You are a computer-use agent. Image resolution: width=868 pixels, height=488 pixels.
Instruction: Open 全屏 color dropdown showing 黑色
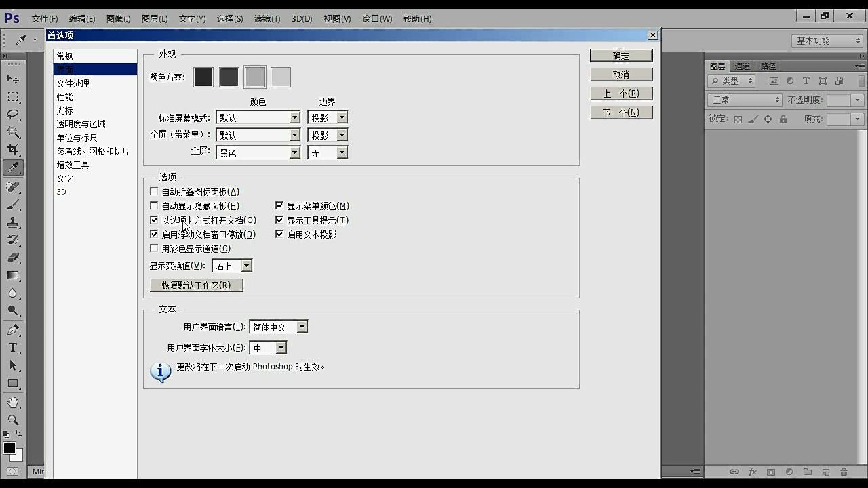click(258, 152)
